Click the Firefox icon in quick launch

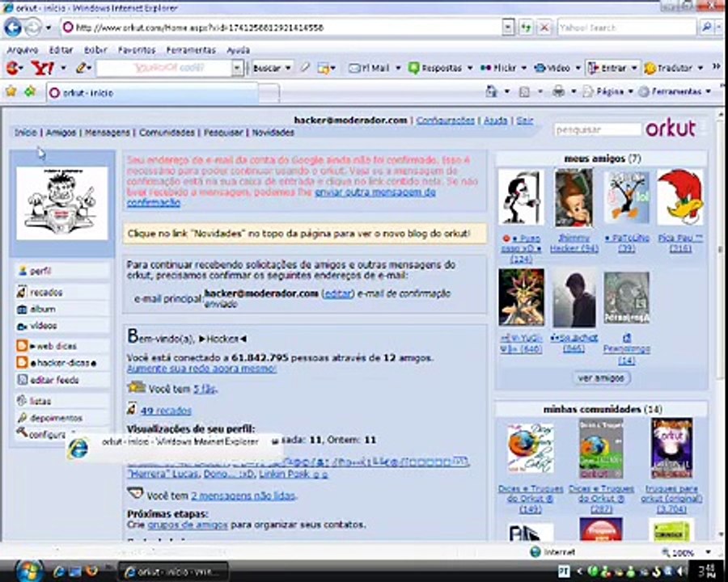point(92,571)
